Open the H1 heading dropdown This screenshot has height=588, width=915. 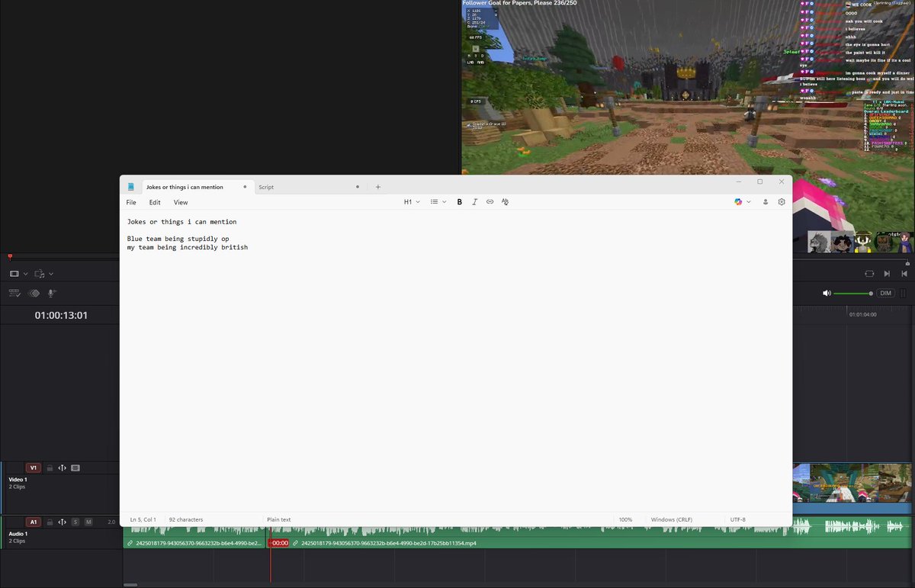pos(412,202)
